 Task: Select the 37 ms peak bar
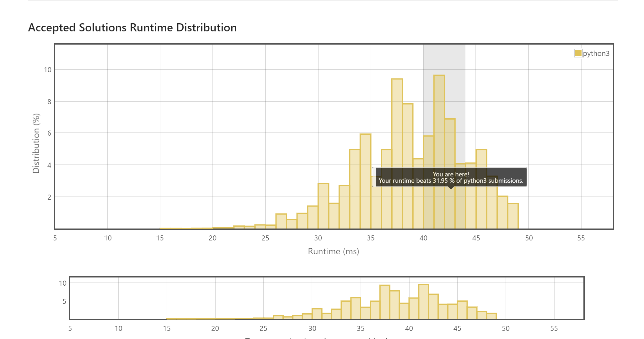397,126
